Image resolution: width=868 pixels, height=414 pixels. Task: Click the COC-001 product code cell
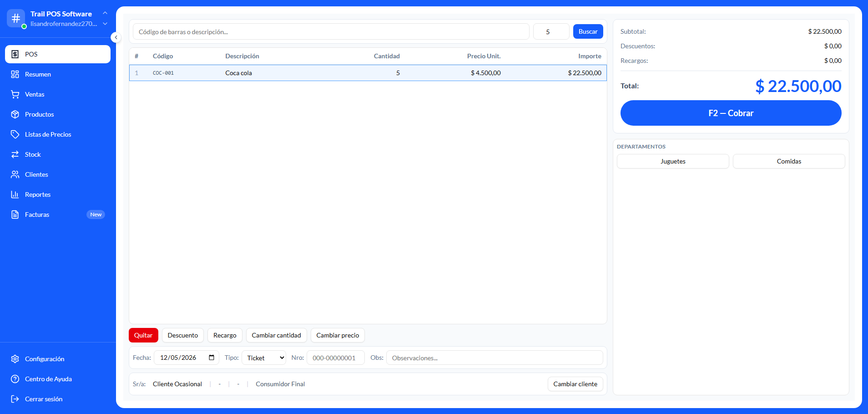[163, 73]
